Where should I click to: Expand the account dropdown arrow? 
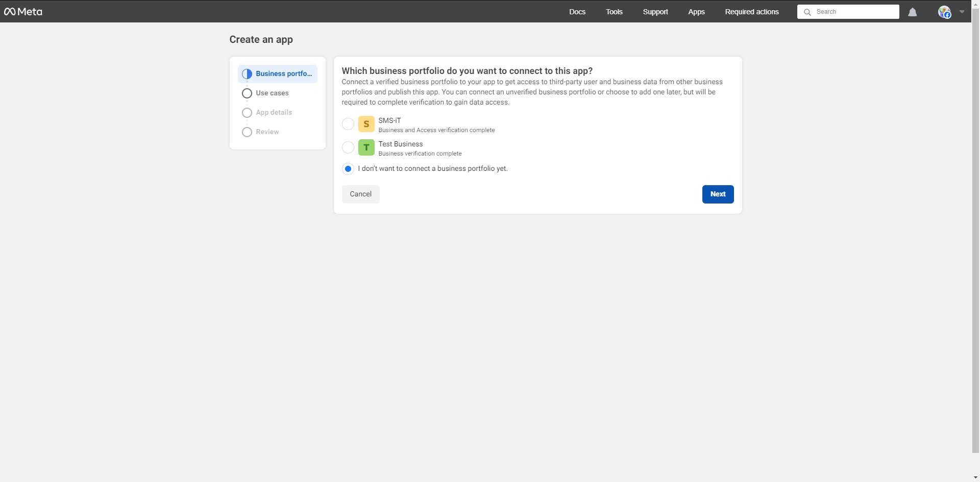click(x=962, y=12)
